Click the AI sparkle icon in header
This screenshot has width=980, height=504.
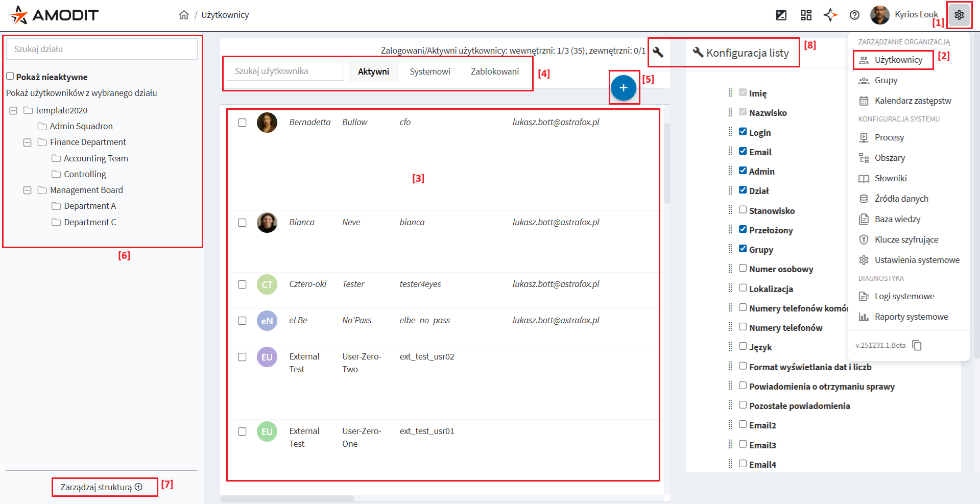(830, 15)
